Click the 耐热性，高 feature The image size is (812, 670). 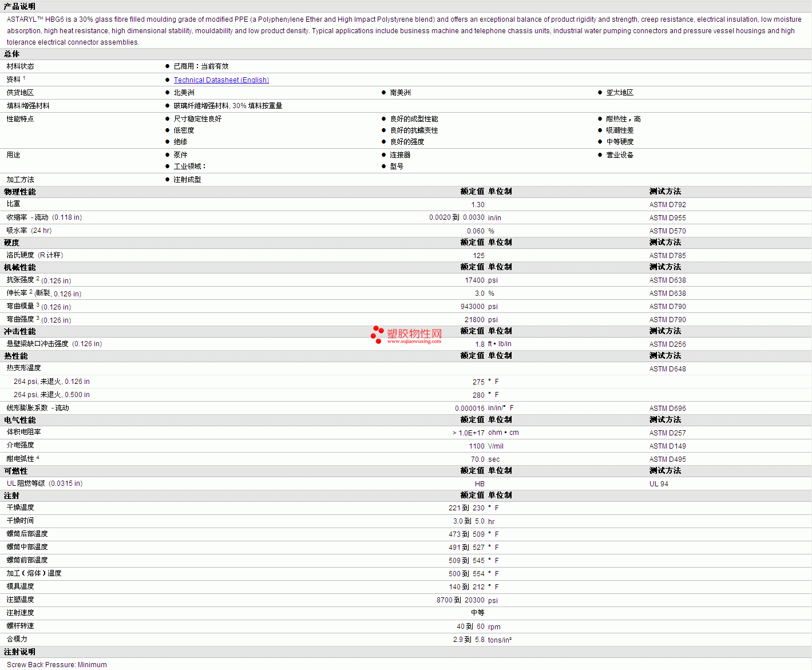(623, 119)
